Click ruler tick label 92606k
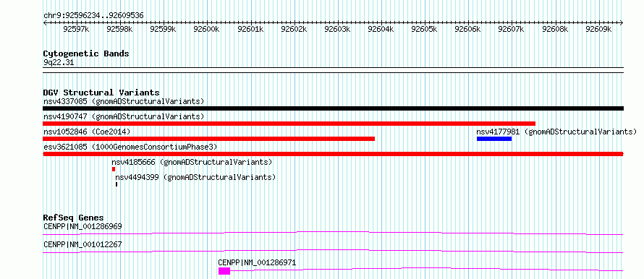This screenshot has height=279, width=644. (467, 29)
